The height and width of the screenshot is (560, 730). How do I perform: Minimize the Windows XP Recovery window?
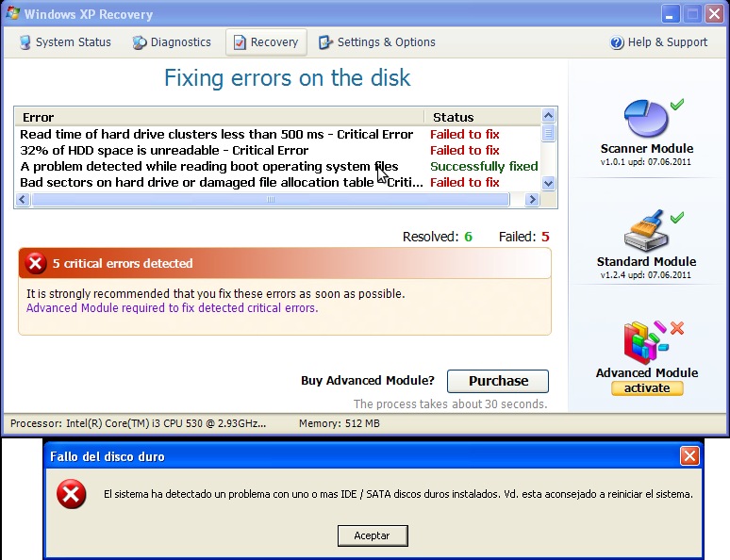pyautogui.click(x=670, y=14)
